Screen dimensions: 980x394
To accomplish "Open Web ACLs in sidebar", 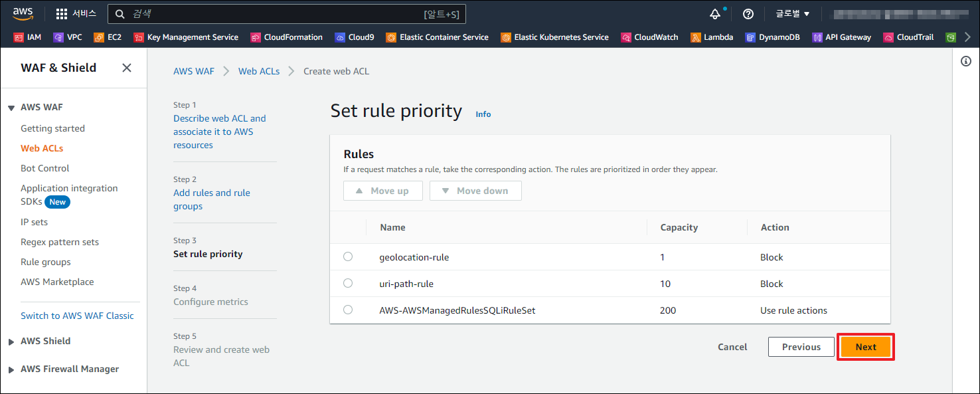I will click(42, 148).
